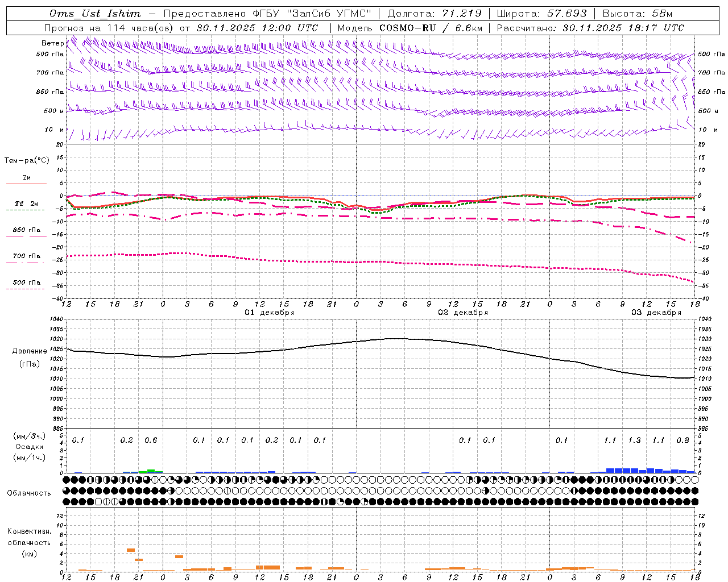Viewport: 728px width, 582px height.
Task: Click the solid red '2м' legend line
Action: (x=26, y=184)
